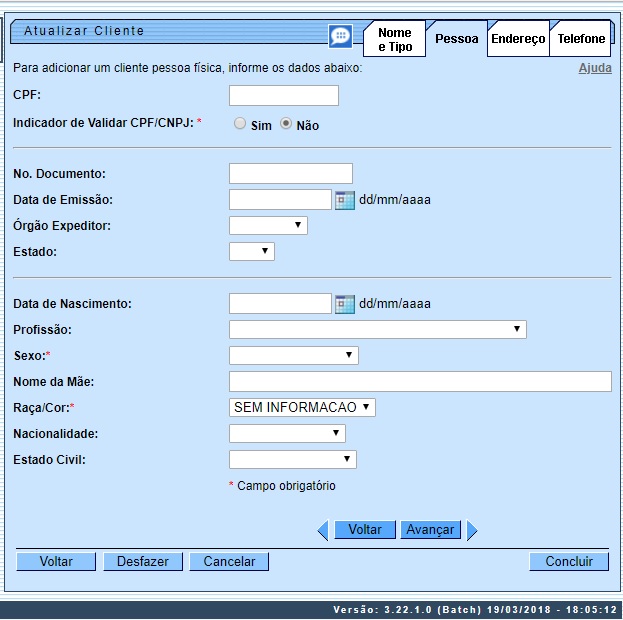Select Sim for Validar CPF/CNPJ
This screenshot has height=620, width=623.
coord(240,124)
